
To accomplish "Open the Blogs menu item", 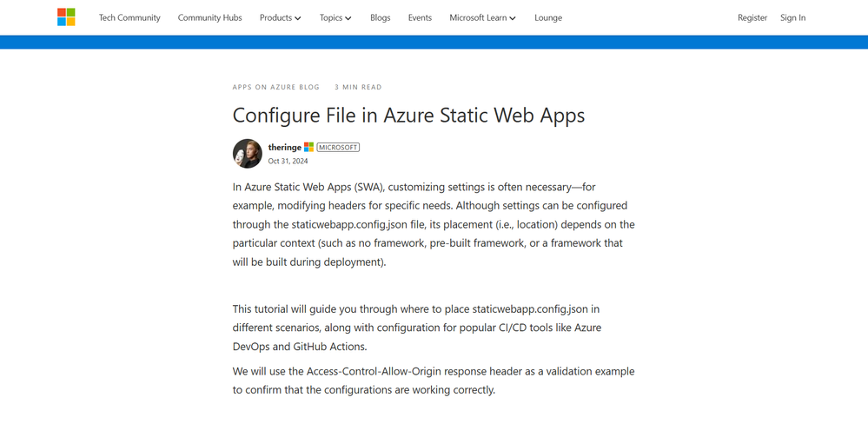I will 381,17.
